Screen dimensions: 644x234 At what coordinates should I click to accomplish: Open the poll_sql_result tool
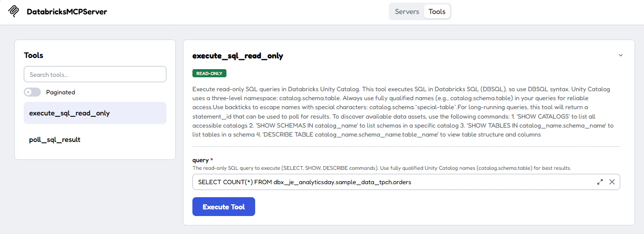tap(95, 140)
